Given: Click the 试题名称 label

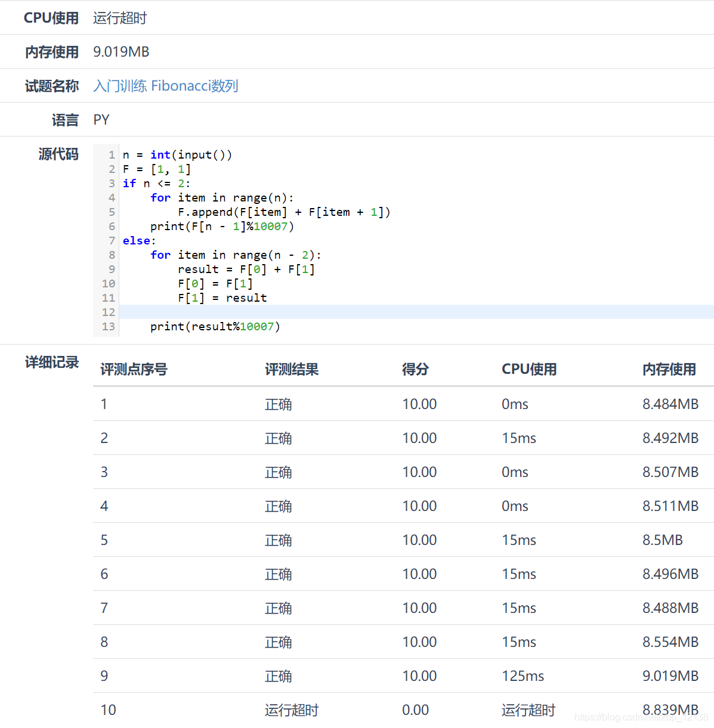Looking at the screenshot, I should (x=52, y=86).
